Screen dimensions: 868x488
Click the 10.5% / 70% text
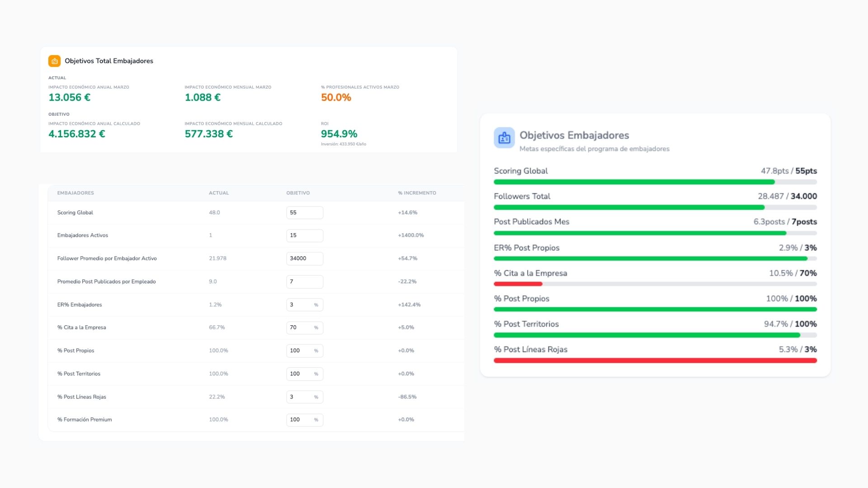coord(793,273)
